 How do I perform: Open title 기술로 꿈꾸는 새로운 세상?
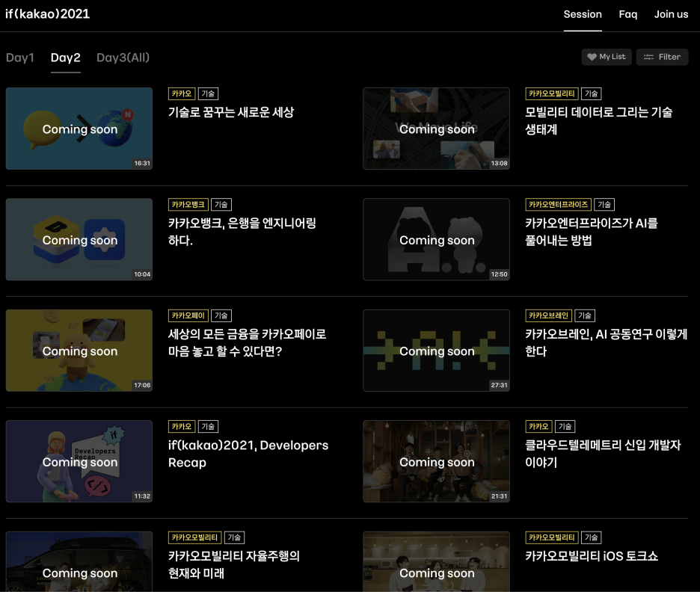[x=231, y=112]
